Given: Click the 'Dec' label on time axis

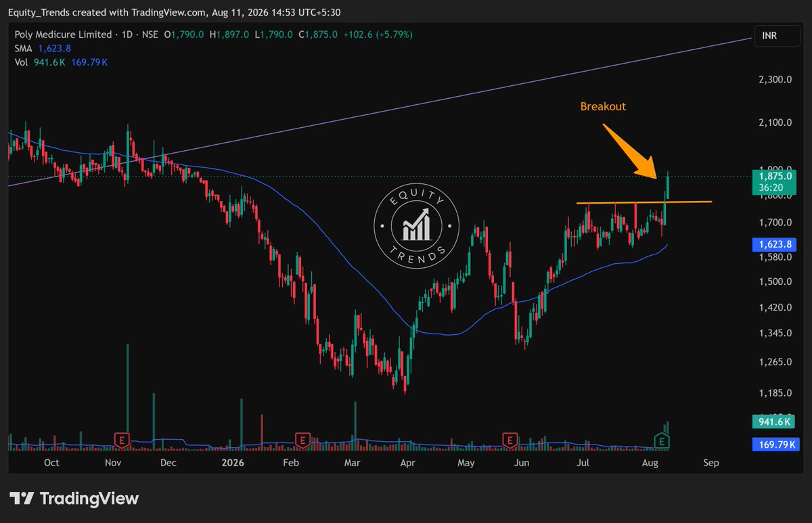Looking at the screenshot, I should pos(168,463).
